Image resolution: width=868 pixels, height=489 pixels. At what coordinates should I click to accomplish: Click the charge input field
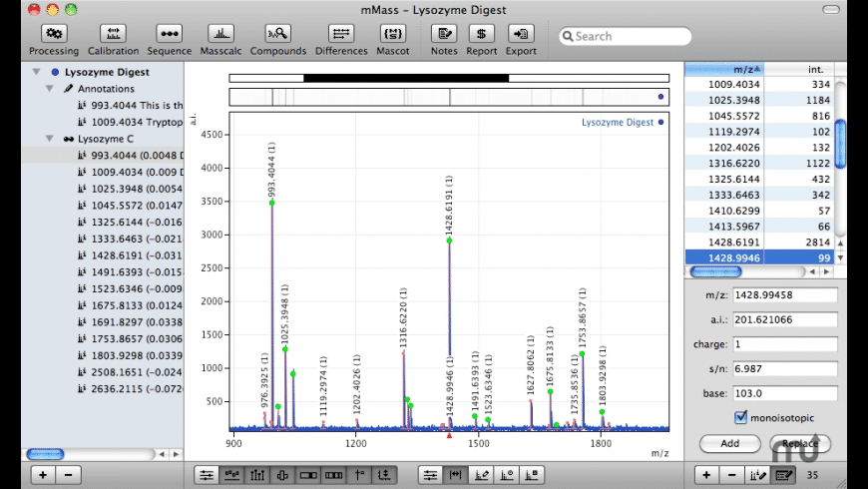pyautogui.click(x=785, y=344)
